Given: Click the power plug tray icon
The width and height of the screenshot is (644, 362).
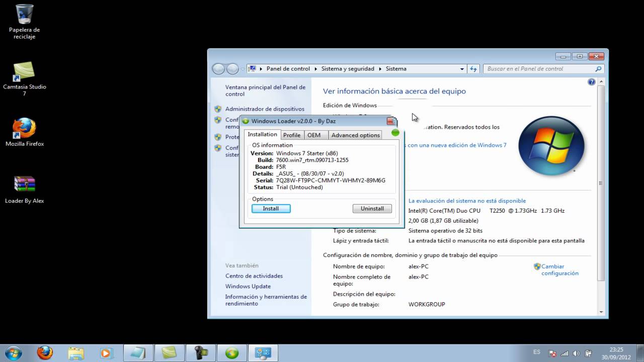Looking at the screenshot, I should (x=588, y=353).
